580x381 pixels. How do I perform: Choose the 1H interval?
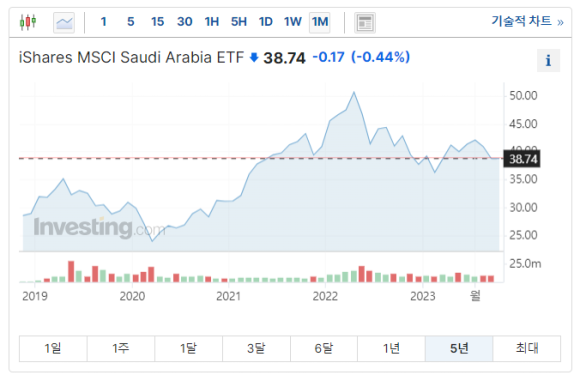click(x=212, y=22)
